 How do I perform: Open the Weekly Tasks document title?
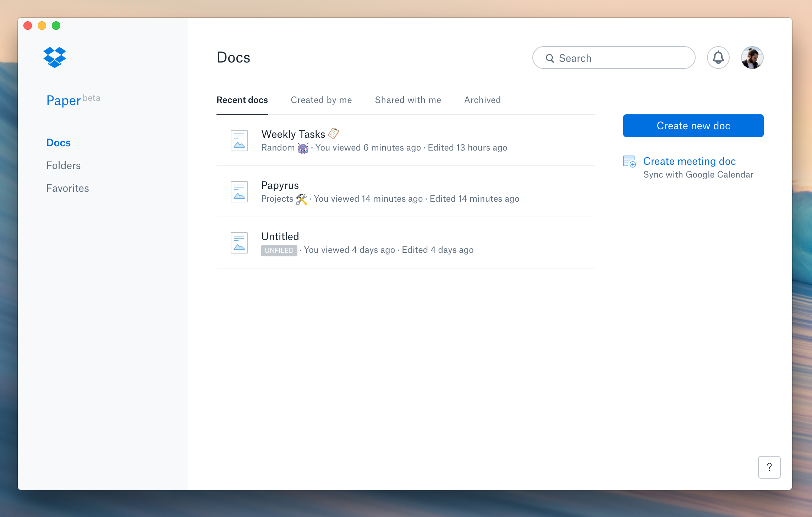[x=293, y=134]
